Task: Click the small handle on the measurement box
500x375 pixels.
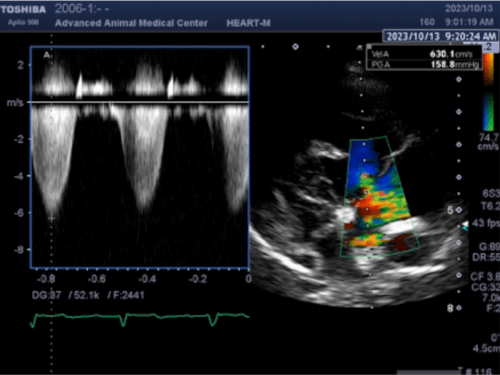Action: (x=370, y=46)
